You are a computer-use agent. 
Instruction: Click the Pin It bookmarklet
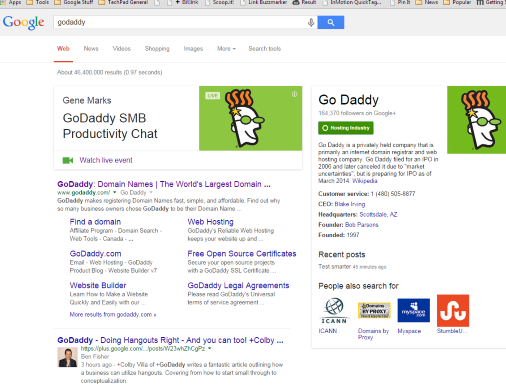(400, 2)
